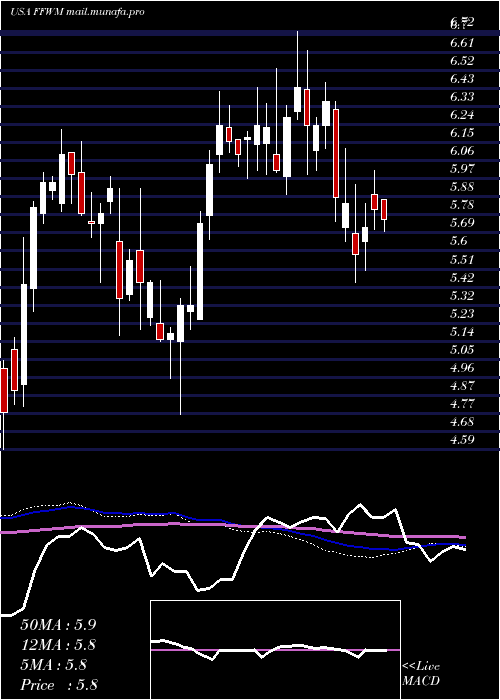Image resolution: width=500 pixels, height=700 pixels.
Task: Select the 5.51 price axis label
Action: coord(462,259)
